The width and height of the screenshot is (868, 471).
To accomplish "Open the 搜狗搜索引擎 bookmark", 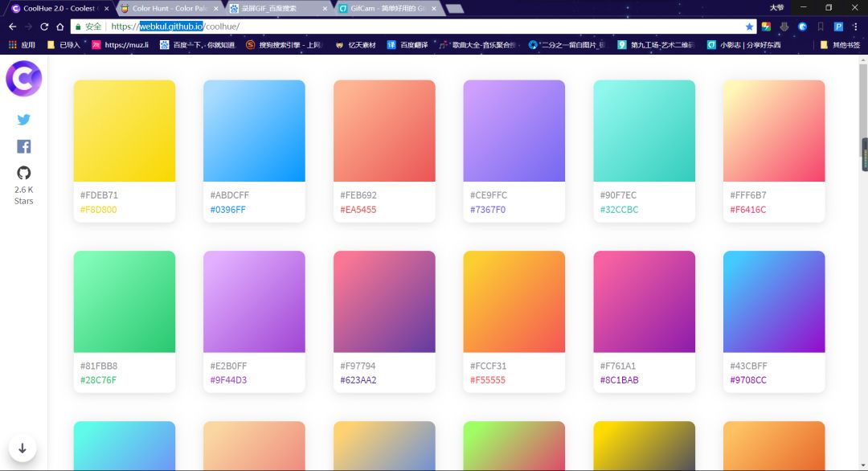I will (284, 45).
